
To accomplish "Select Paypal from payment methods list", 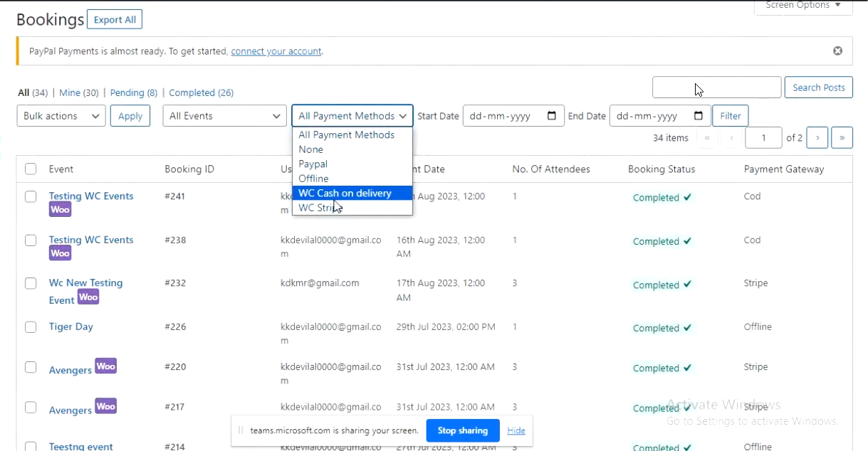I will pos(313,164).
